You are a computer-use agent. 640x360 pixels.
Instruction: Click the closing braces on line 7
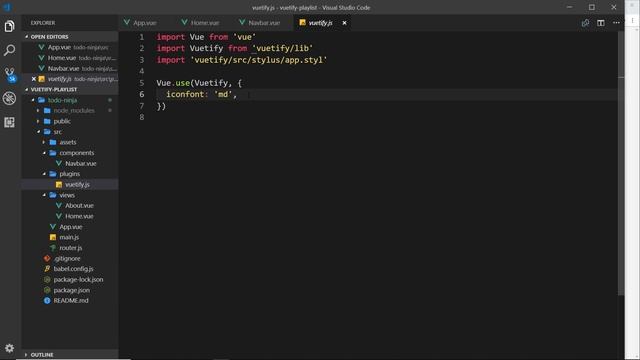point(161,106)
